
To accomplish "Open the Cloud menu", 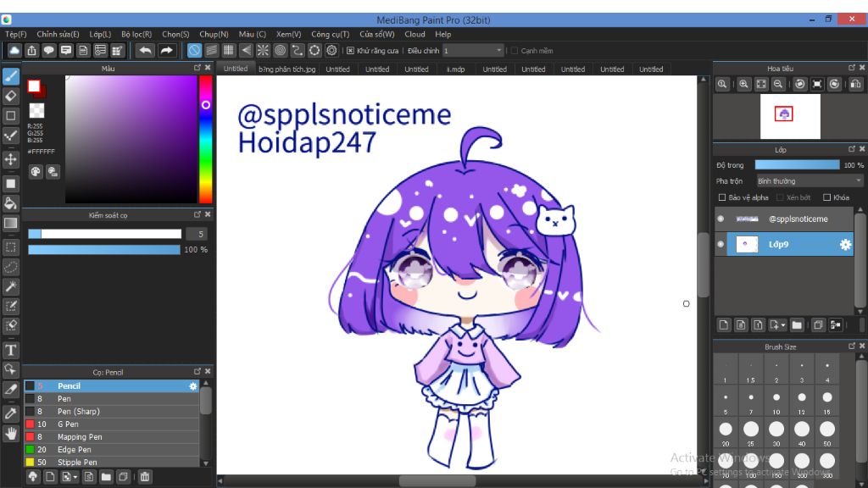I will tap(415, 34).
